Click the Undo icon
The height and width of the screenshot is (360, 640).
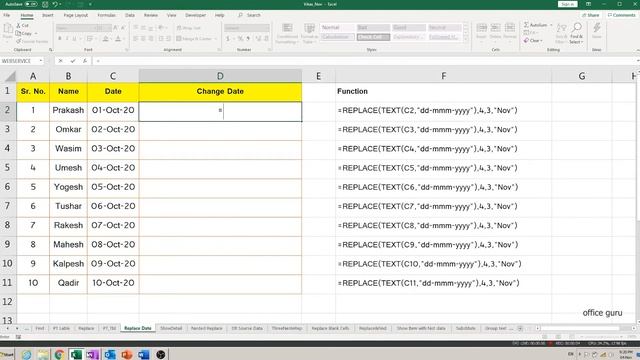55,4
